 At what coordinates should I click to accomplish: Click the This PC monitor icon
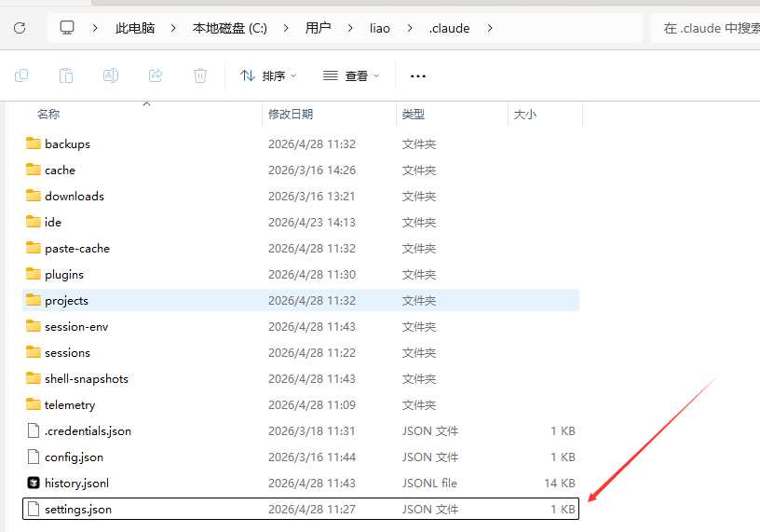tap(67, 28)
